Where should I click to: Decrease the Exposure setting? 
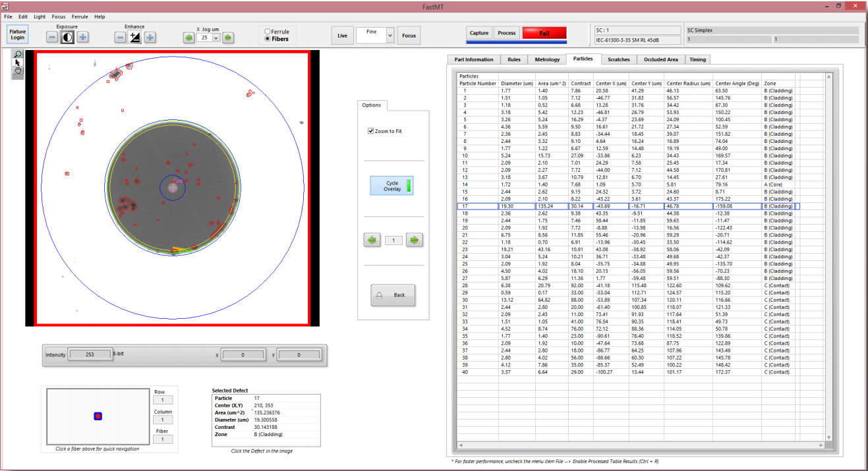[x=51, y=37]
